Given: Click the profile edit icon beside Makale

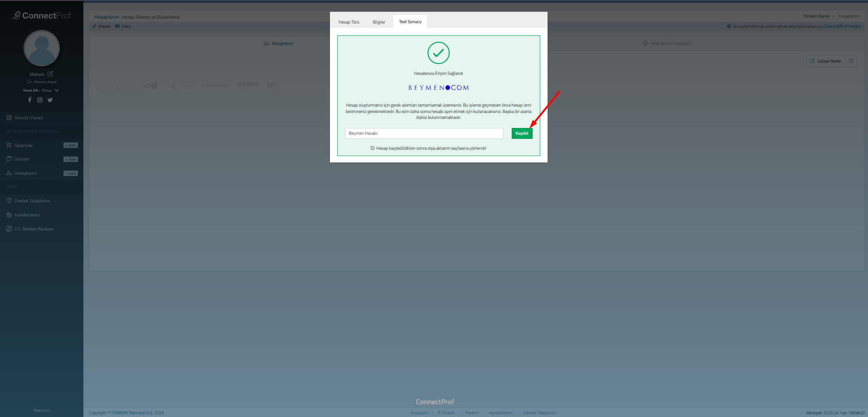Looking at the screenshot, I should click(x=50, y=74).
